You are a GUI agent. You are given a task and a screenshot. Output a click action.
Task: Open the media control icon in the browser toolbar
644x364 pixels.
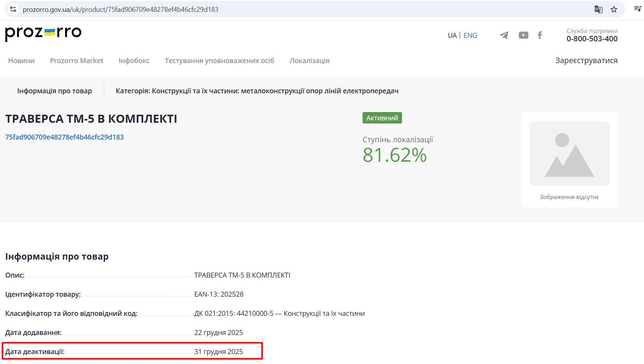point(637,9)
